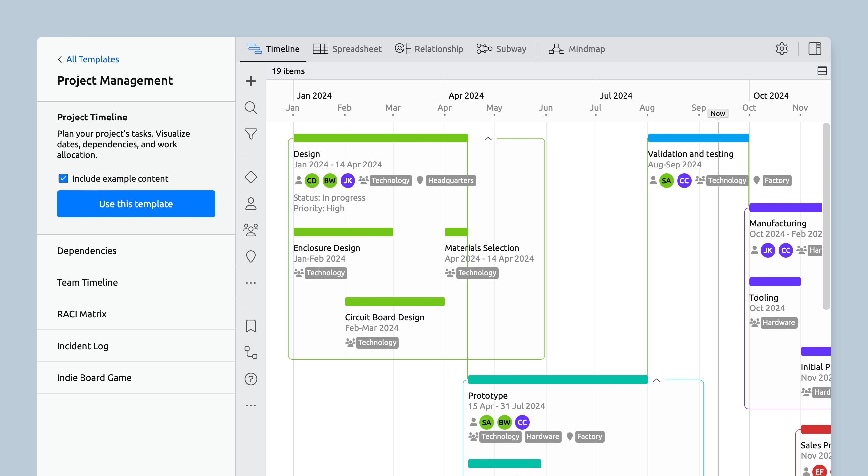Click the Apr 2024 quarter header
This screenshot has width=868, height=476.
(466, 96)
